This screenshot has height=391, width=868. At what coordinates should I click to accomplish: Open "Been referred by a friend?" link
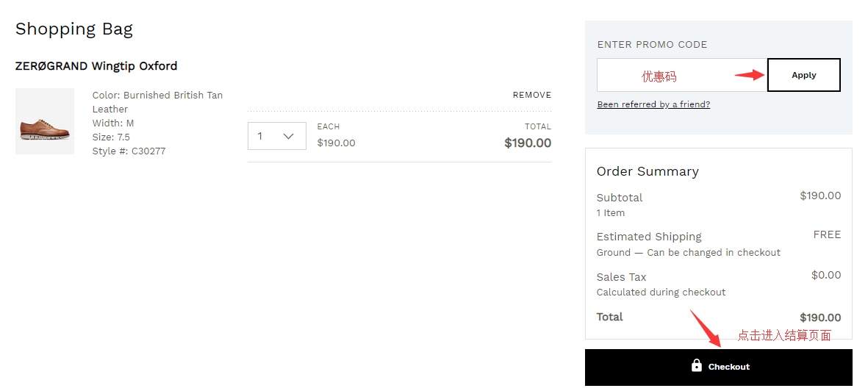(x=653, y=104)
